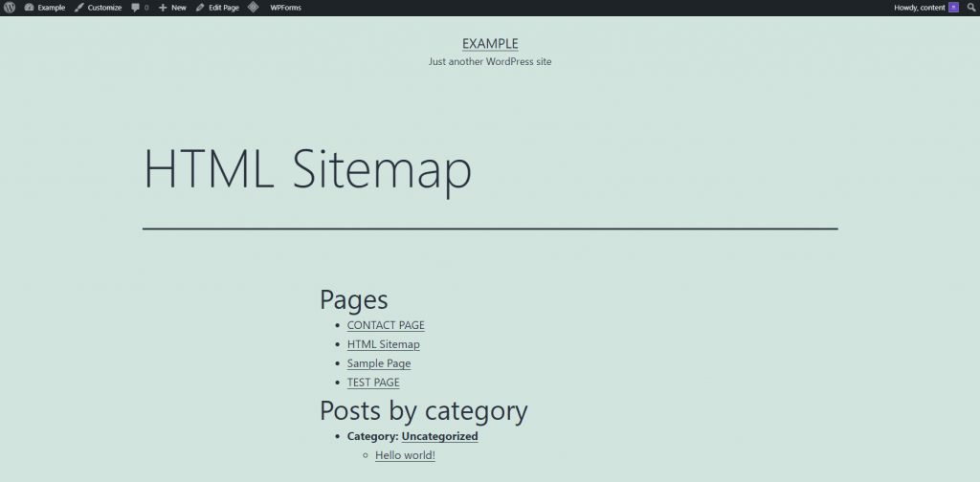Screen dimensions: 980x482
Task: Open the Howdy, content account menu
Action: 919,8
